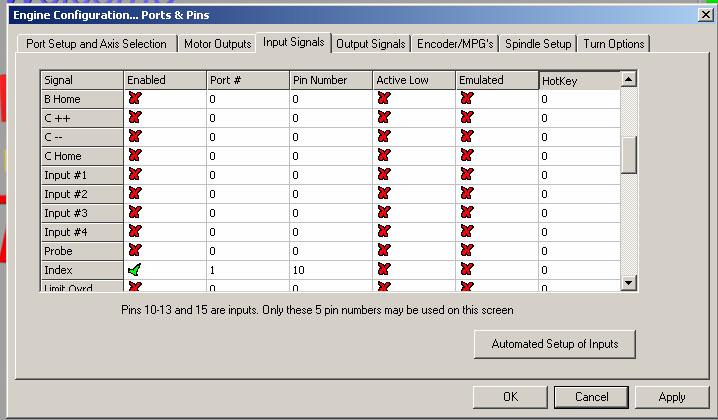Toggle Active Low for Input #1

point(384,175)
